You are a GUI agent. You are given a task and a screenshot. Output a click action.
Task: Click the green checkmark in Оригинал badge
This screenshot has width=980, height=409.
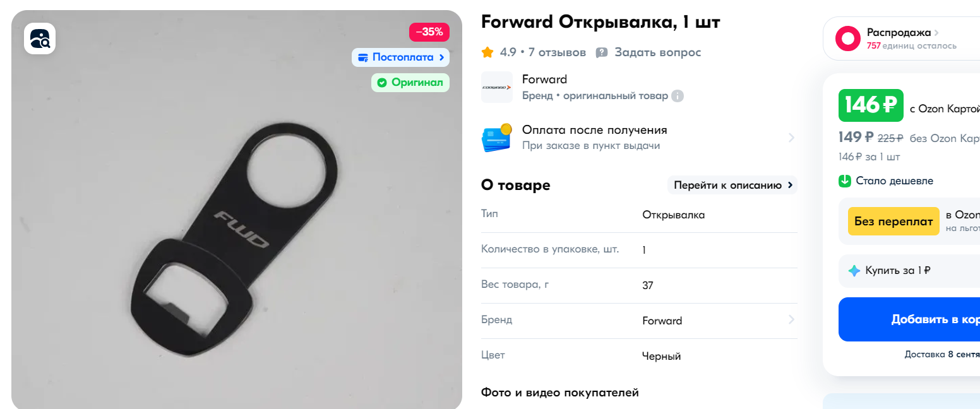click(x=381, y=83)
